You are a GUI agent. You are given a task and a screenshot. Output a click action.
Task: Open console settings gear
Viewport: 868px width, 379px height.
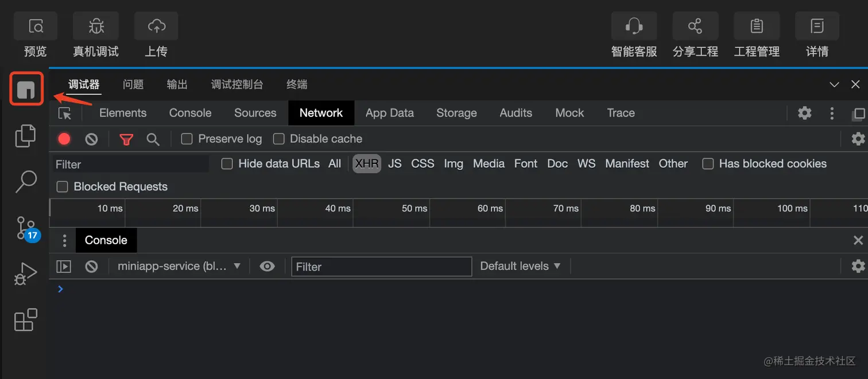(858, 266)
